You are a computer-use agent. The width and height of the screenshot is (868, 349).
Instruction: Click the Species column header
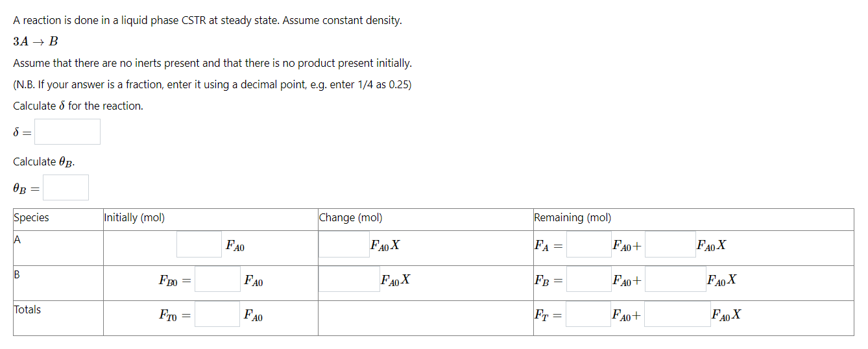[31, 218]
